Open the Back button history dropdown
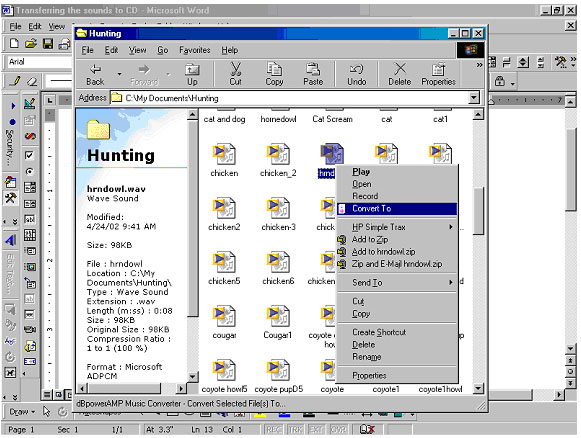The image size is (581, 438). [119, 74]
